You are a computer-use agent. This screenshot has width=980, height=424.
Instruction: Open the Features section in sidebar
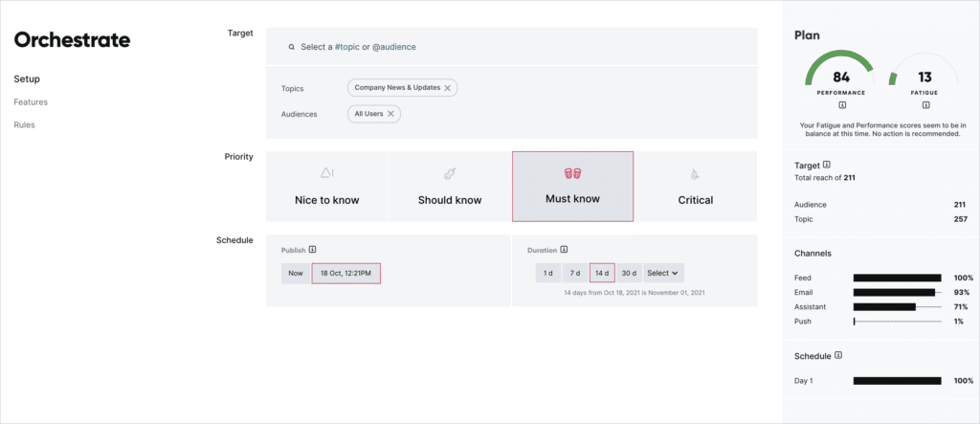tap(31, 102)
